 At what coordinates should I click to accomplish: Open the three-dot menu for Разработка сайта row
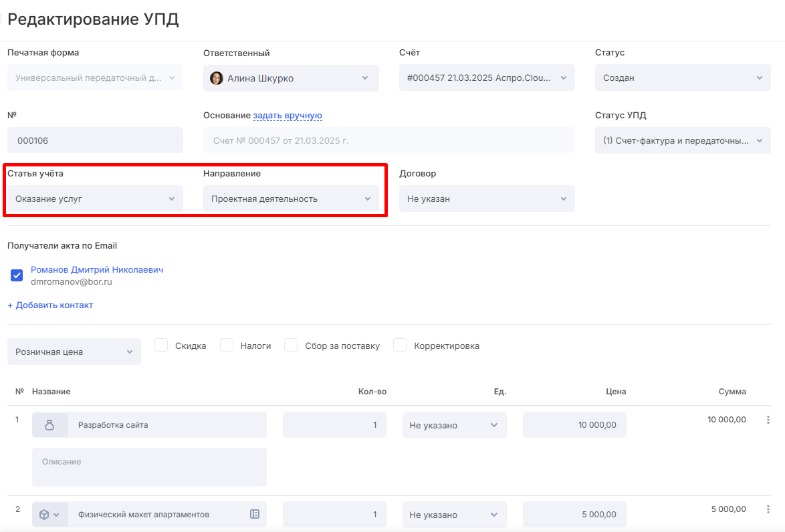(766, 419)
